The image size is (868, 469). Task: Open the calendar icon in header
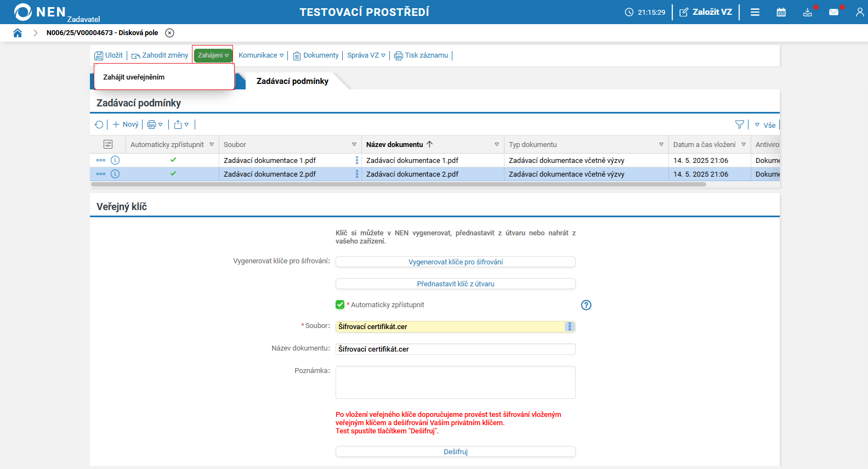(781, 12)
